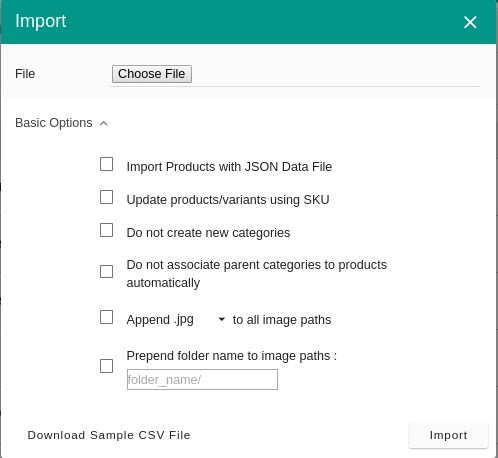Click the 'Do not create new categories' label text
This screenshot has height=458, width=498.
tap(208, 233)
